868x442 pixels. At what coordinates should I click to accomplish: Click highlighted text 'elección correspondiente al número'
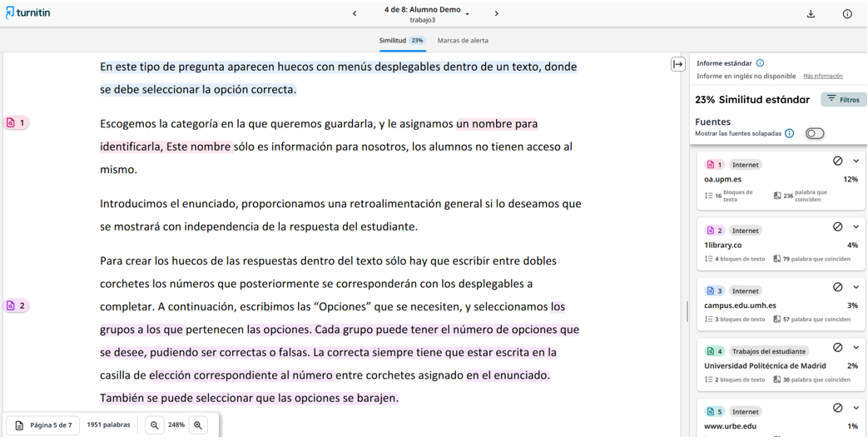click(x=242, y=375)
